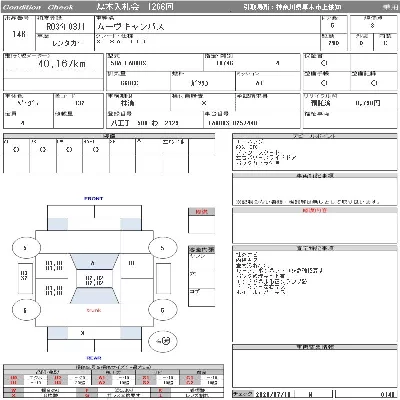Select the windshield panel marked A
The width and height of the screenshot is (400, 400).
pos(94,262)
